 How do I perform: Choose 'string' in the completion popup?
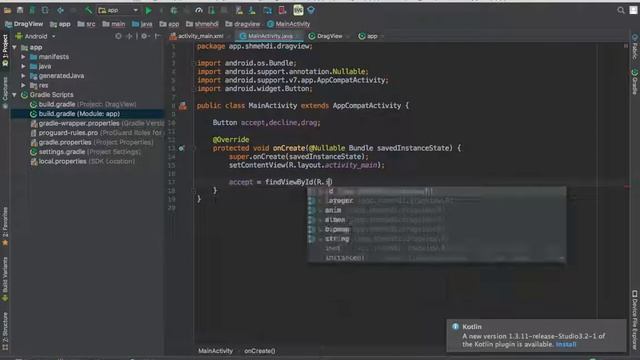point(436,239)
